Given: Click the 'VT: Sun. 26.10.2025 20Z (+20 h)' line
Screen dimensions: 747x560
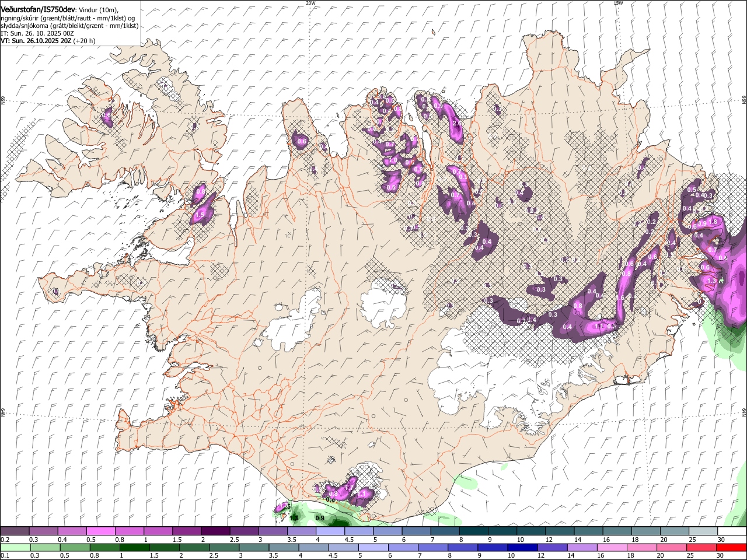Looking at the screenshot, I should 48,41.
